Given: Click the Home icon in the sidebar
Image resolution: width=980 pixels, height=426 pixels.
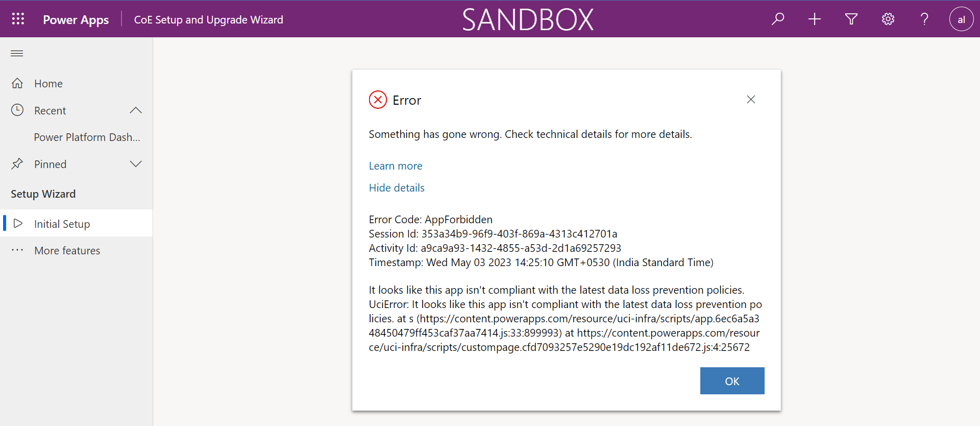Looking at the screenshot, I should coord(17,83).
